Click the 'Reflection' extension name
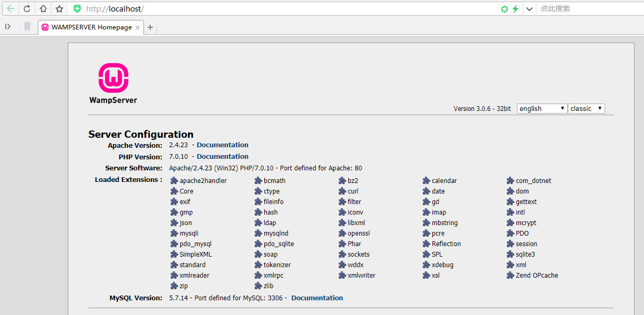 (446, 244)
